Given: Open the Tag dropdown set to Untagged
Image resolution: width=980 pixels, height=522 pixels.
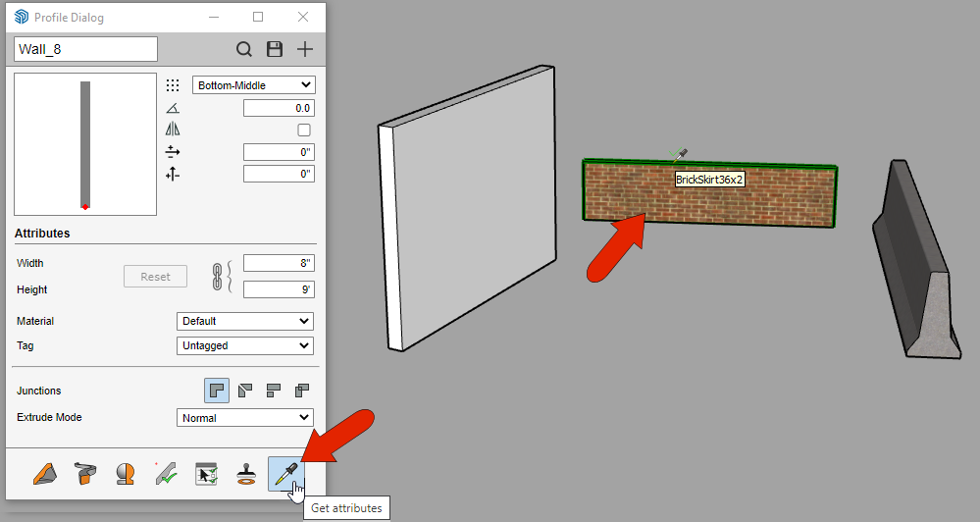Looking at the screenshot, I should click(245, 345).
